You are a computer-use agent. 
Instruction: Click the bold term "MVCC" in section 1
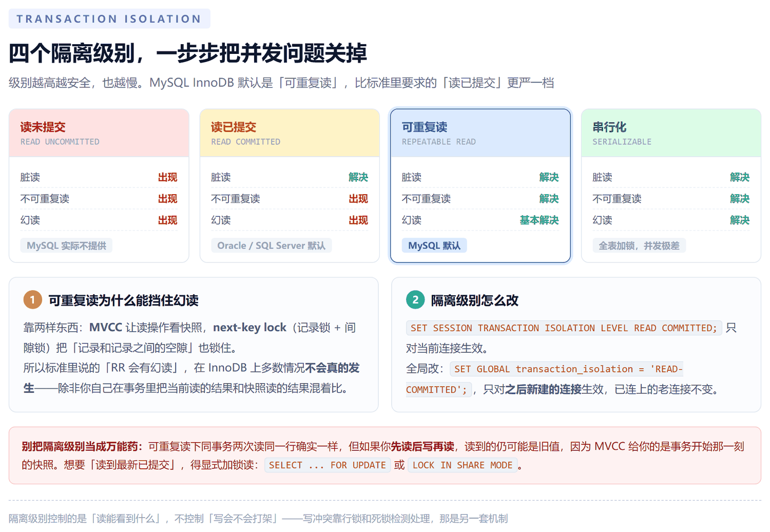tap(106, 328)
